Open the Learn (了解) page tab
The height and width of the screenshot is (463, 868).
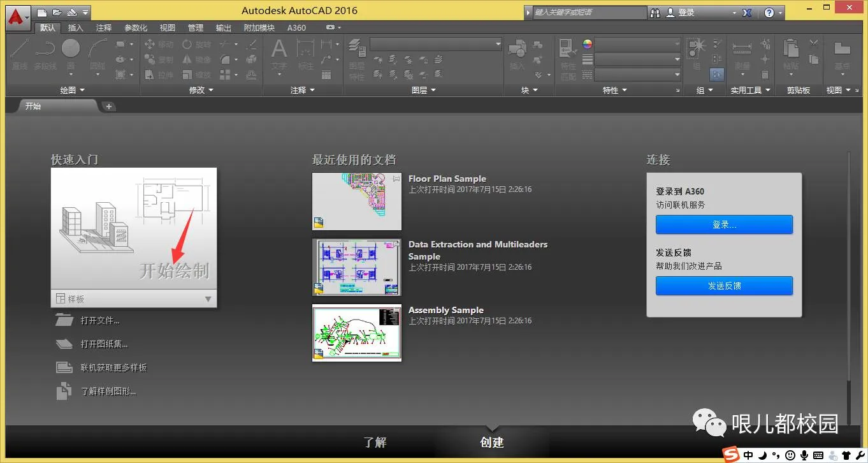[375, 442]
